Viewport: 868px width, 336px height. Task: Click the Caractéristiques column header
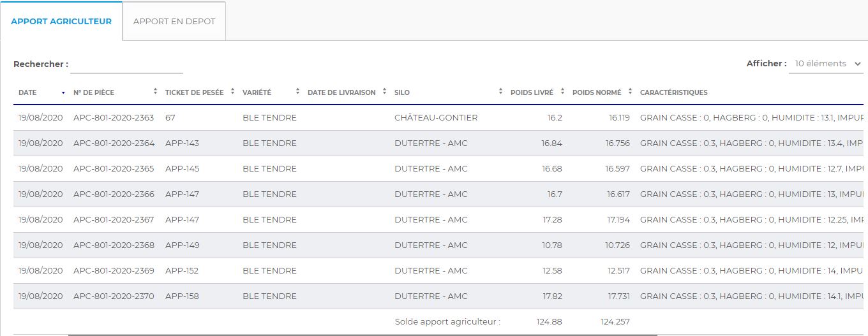(673, 92)
